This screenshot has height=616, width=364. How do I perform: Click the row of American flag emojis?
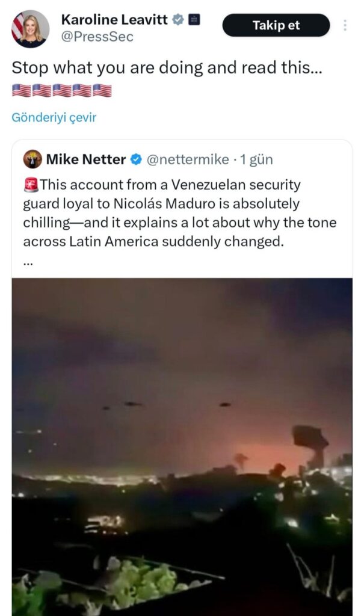point(61,91)
